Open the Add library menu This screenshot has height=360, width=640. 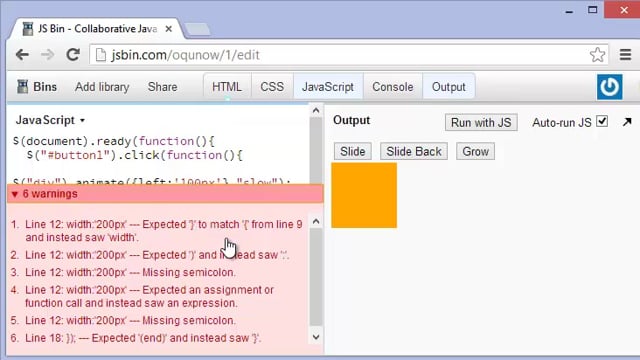point(102,87)
